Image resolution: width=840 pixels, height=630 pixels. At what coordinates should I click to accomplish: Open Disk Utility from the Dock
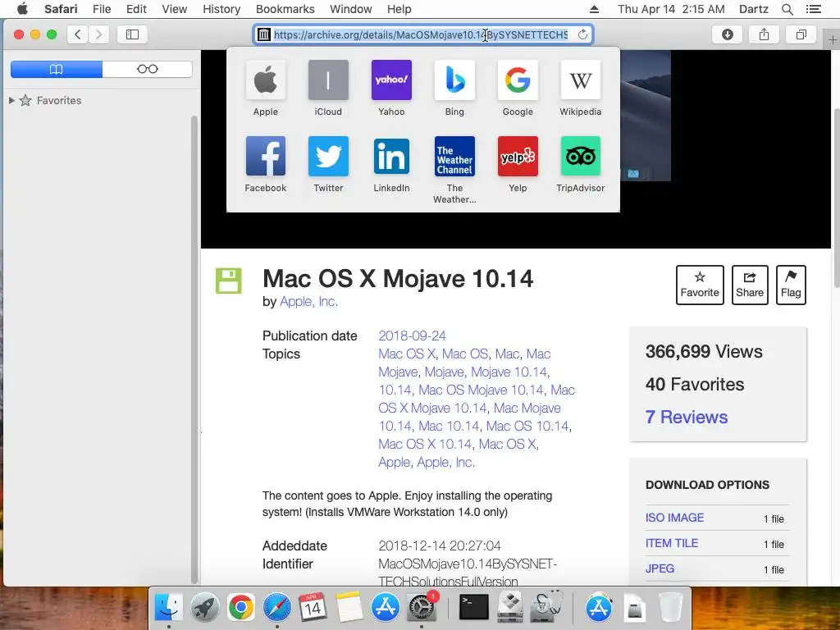point(546,608)
